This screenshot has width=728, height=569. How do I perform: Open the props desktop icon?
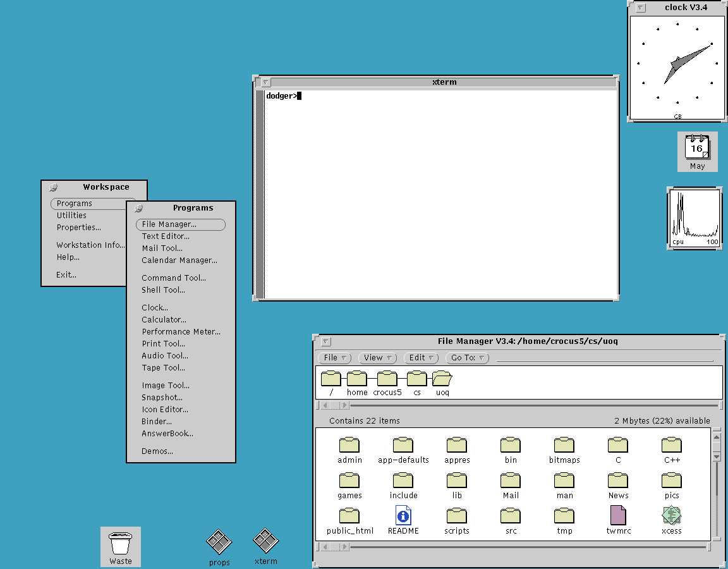click(219, 541)
